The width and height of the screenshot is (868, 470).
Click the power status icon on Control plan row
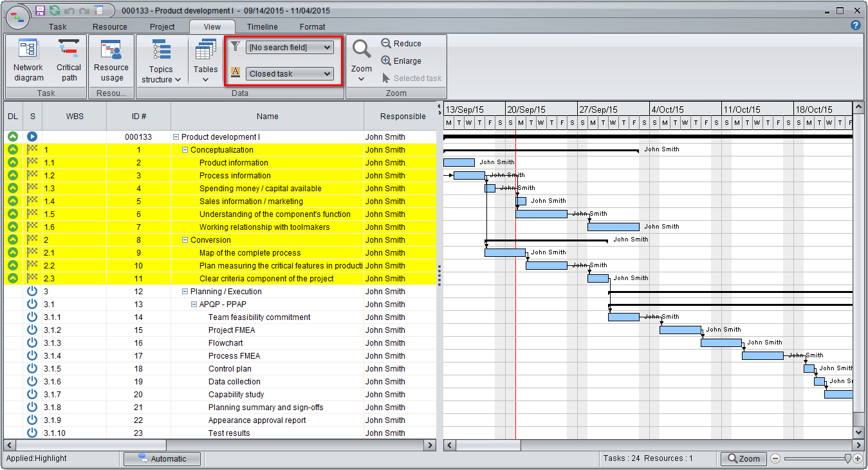click(x=32, y=368)
